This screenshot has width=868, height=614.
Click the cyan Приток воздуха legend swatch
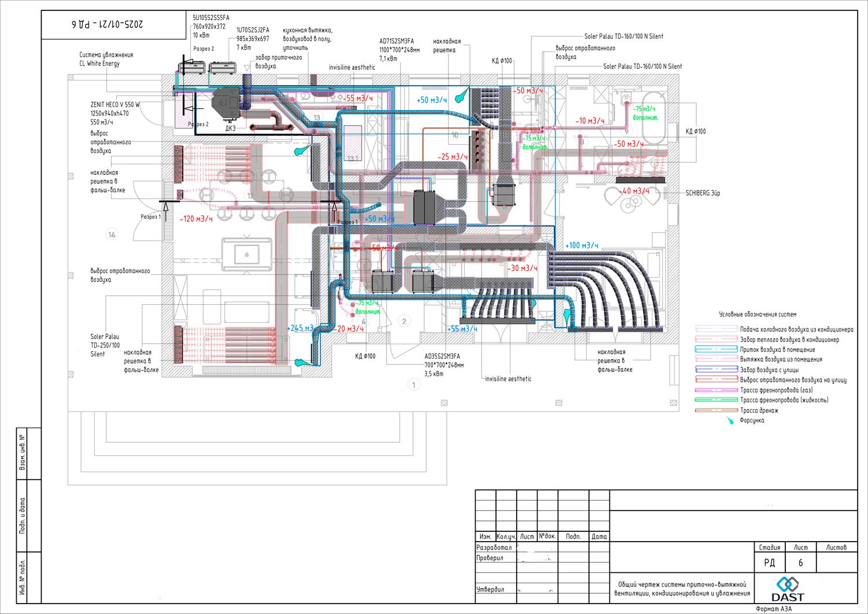716,350
